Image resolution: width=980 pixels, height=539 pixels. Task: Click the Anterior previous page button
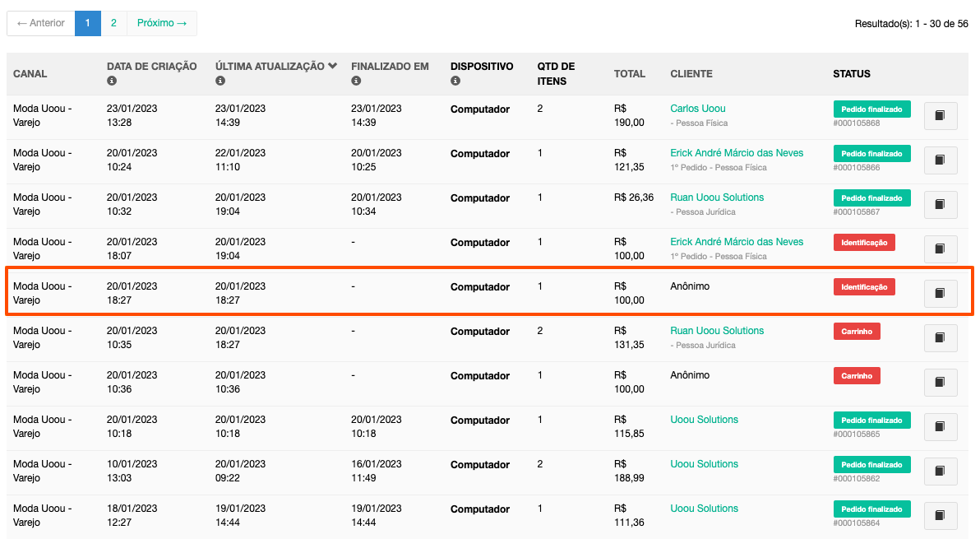tap(40, 23)
